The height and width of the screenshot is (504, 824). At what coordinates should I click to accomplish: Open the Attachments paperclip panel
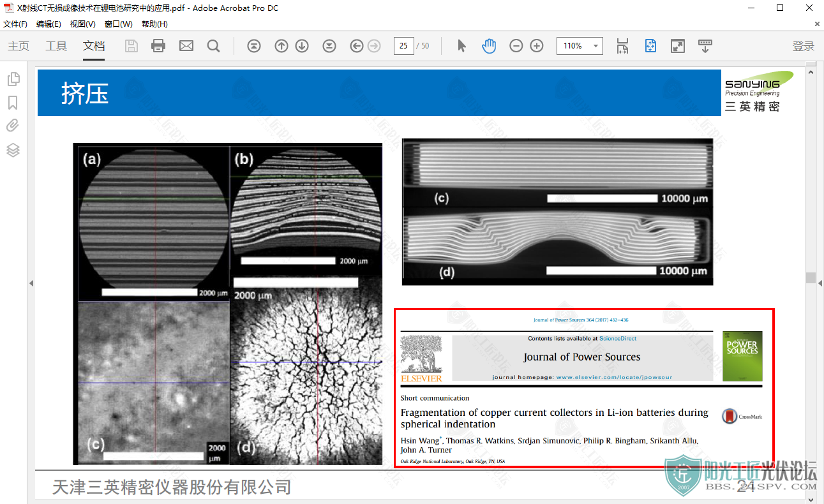tap(13, 126)
